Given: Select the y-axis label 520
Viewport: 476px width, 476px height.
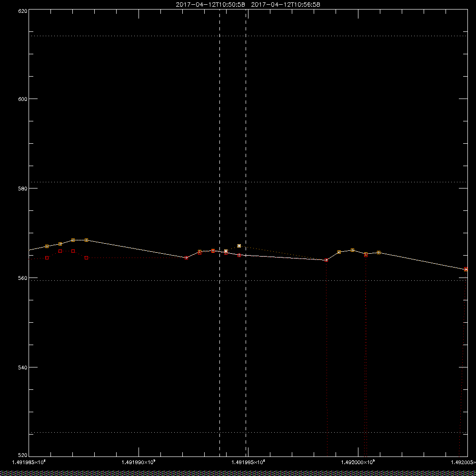Looking at the screenshot, I should click(x=23, y=456).
